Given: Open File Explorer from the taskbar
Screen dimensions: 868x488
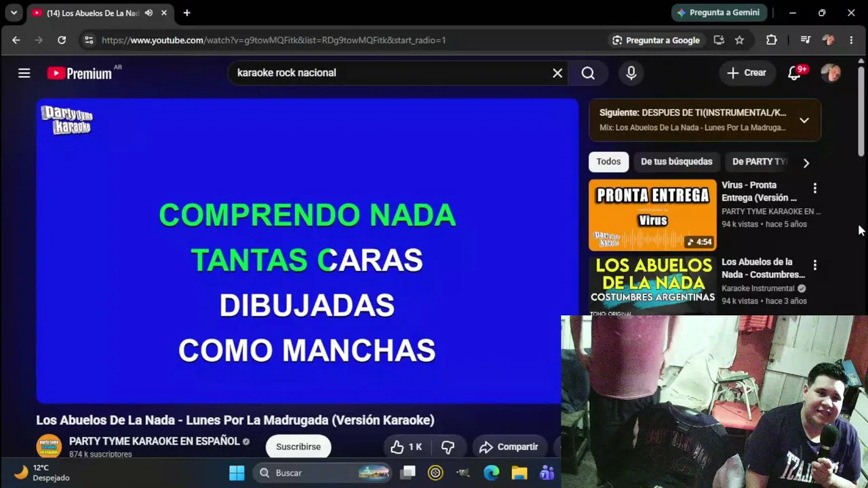Looking at the screenshot, I should pyautogui.click(x=519, y=472).
